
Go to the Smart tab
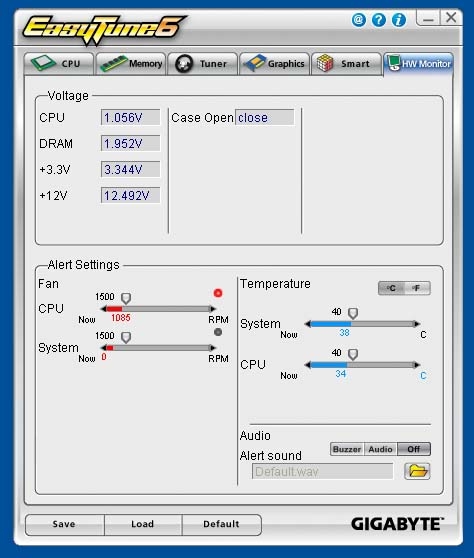(x=346, y=64)
